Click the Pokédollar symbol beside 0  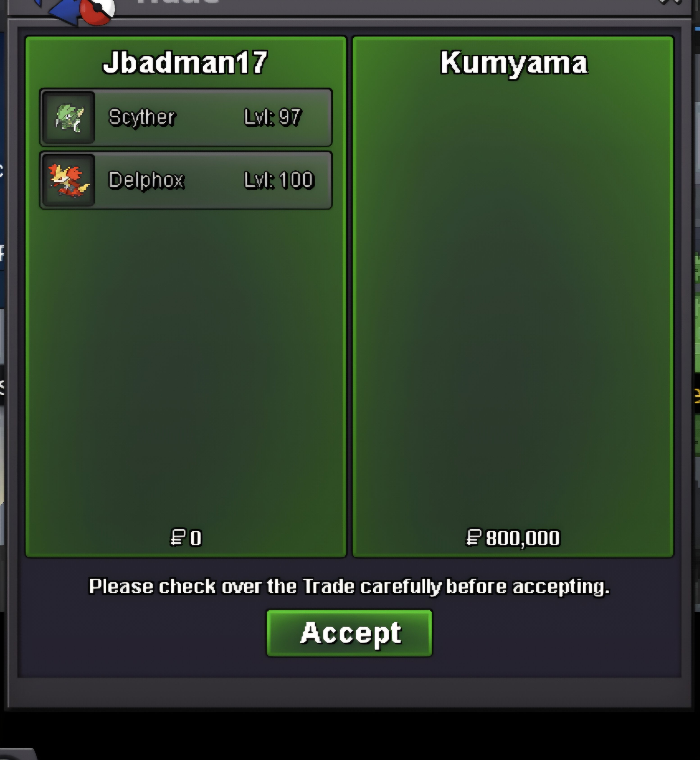178,538
